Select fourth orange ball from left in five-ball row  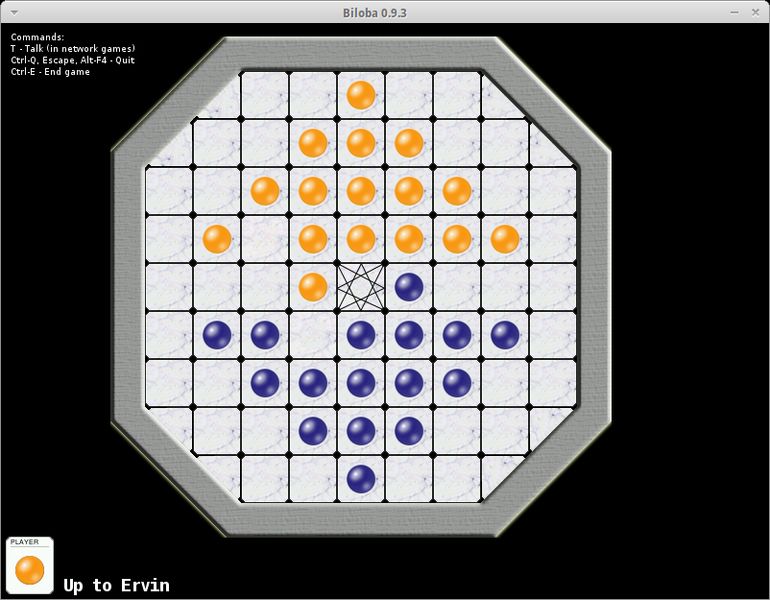(409, 191)
